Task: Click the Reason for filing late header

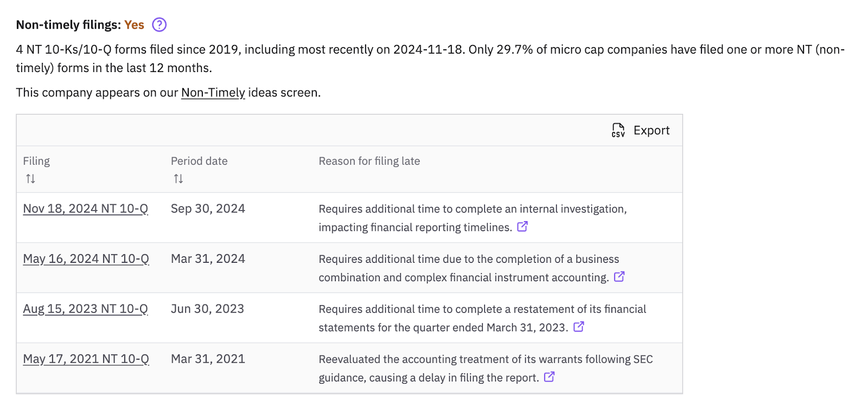Action: pyautogui.click(x=369, y=161)
